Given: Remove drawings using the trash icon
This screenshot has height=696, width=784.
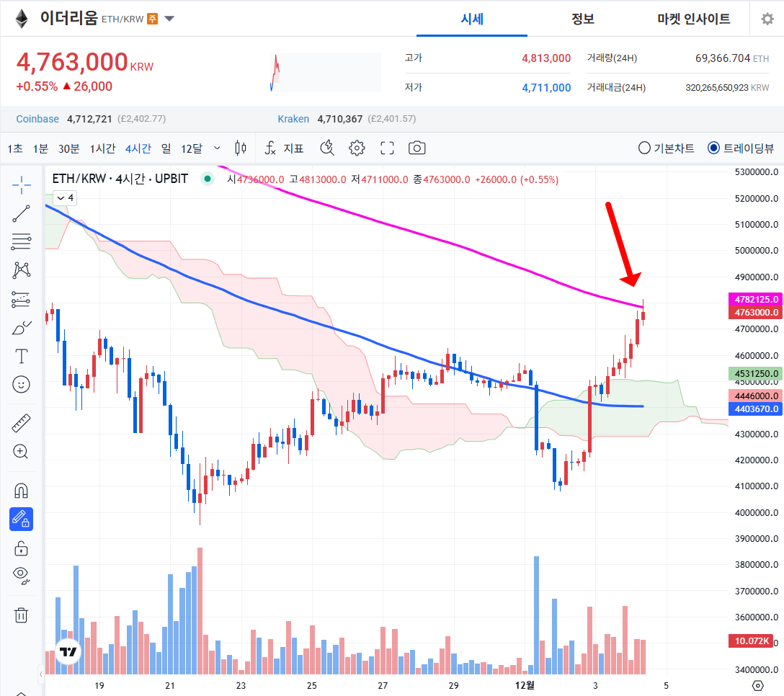Looking at the screenshot, I should click(22, 615).
